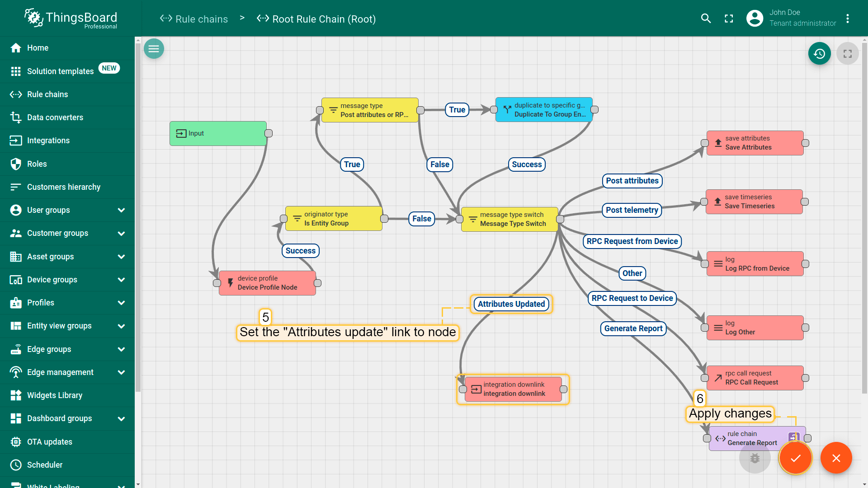Viewport: 868px width, 488px height.
Task: Toggle fullscreen icon in top header
Action: pos(729,19)
